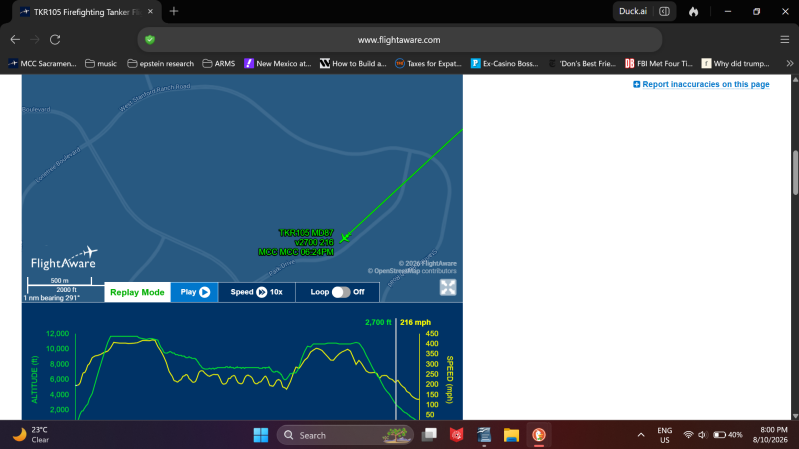Screen dimensions: 799x449
Task: Click the vertical time marker on chart
Action: coord(396,369)
